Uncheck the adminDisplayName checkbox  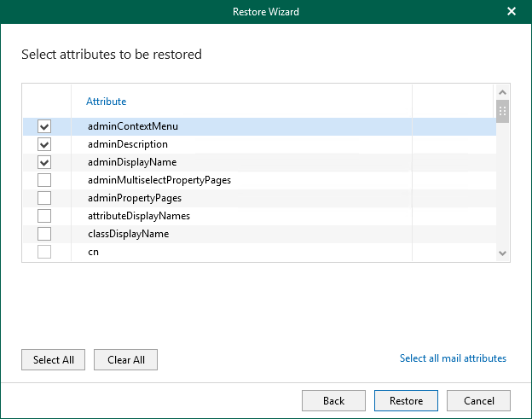[x=44, y=162]
